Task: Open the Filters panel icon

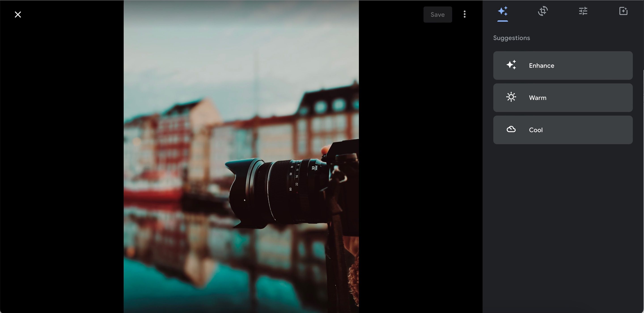Action: (623, 11)
